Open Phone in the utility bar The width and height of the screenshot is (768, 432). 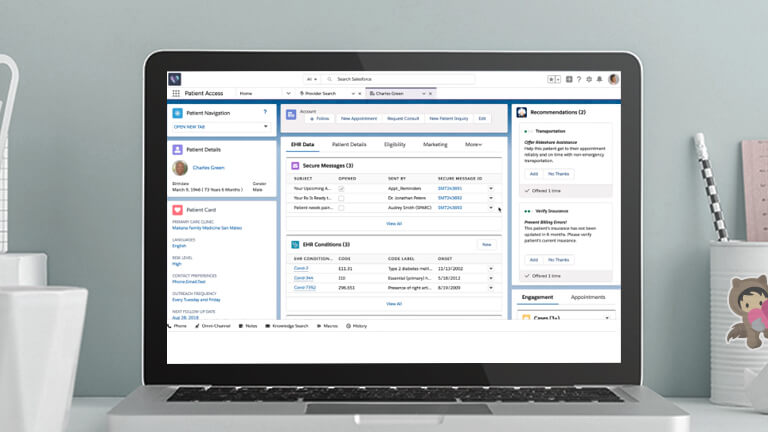tap(179, 326)
